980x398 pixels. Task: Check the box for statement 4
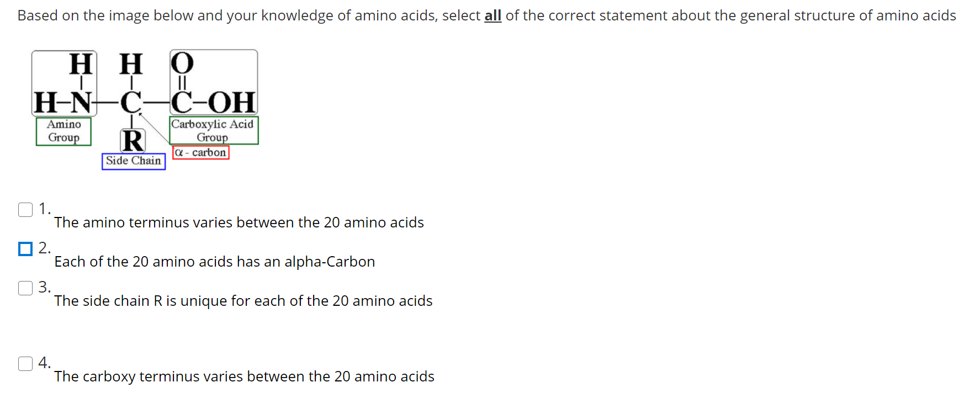25,363
